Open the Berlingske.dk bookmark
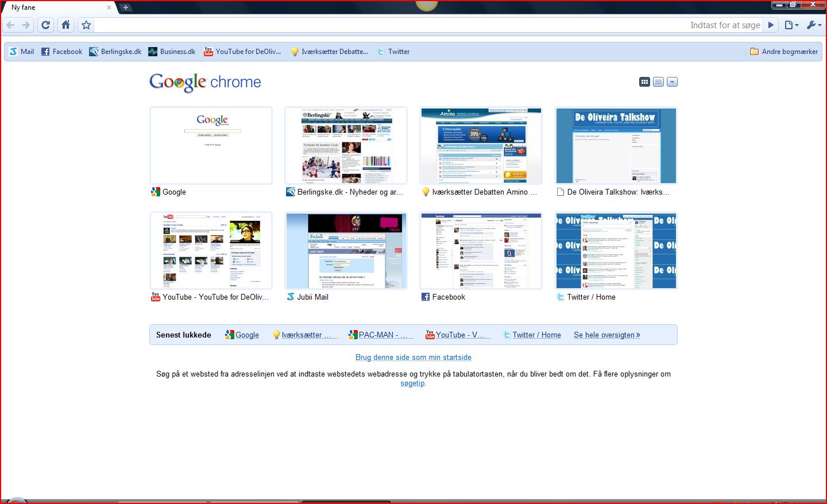This screenshot has width=827, height=504. (115, 52)
